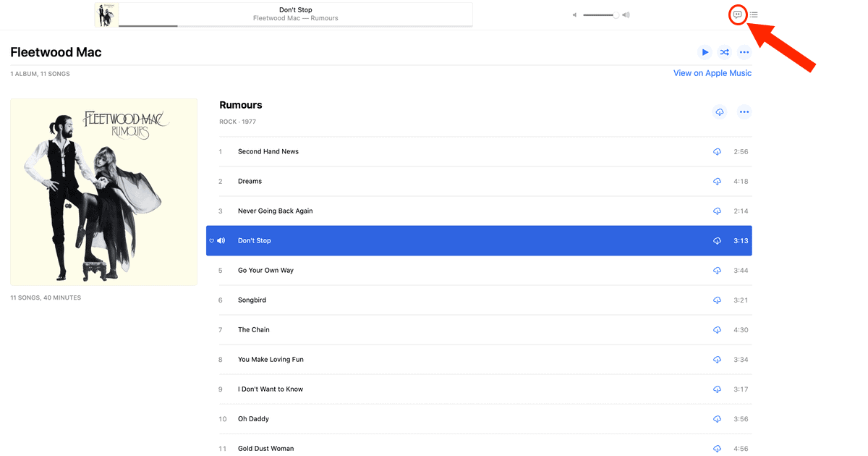
Task: Select I Don't Want to Know track
Action: click(x=485, y=389)
